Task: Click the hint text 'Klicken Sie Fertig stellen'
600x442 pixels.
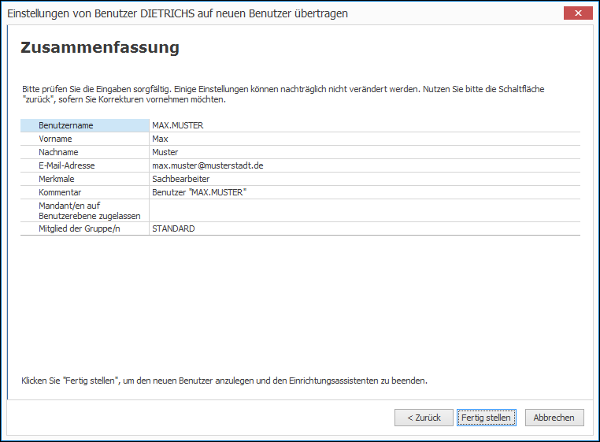Action: [x=224, y=381]
